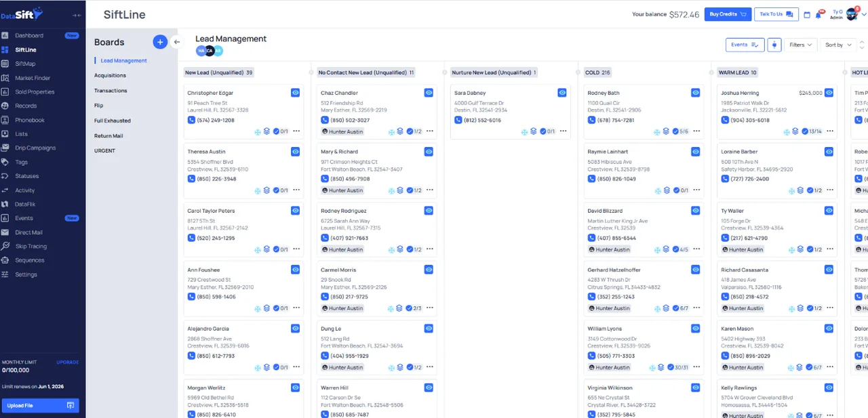This screenshot has width=868, height=418.
Task: Open the calendar icon in header
Action: click(x=807, y=14)
